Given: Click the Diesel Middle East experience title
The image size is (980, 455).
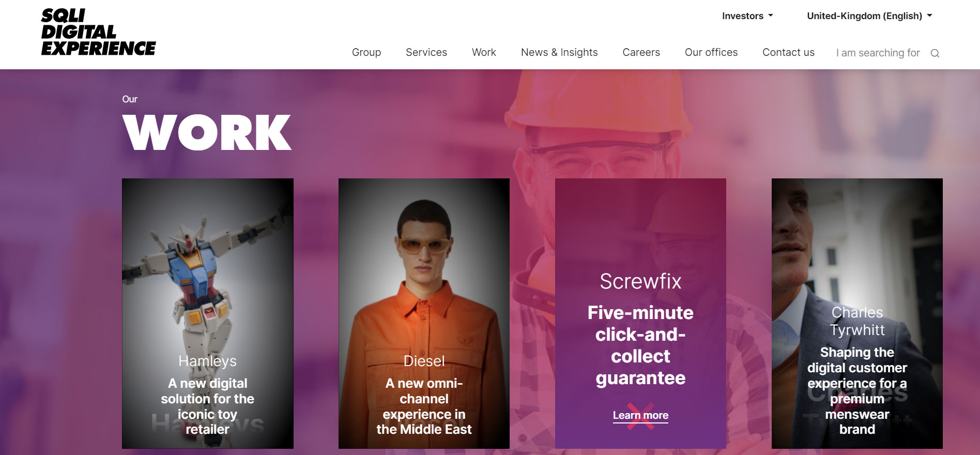Looking at the screenshot, I should pyautogui.click(x=424, y=406).
